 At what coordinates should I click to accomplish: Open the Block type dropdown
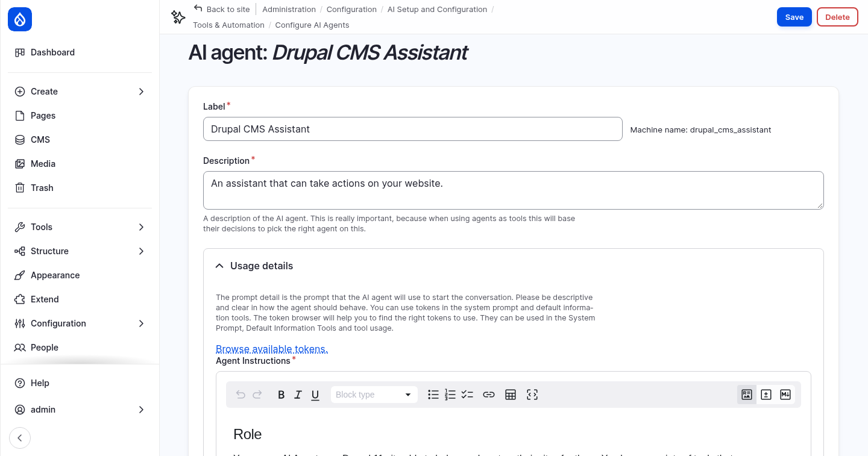coord(374,395)
